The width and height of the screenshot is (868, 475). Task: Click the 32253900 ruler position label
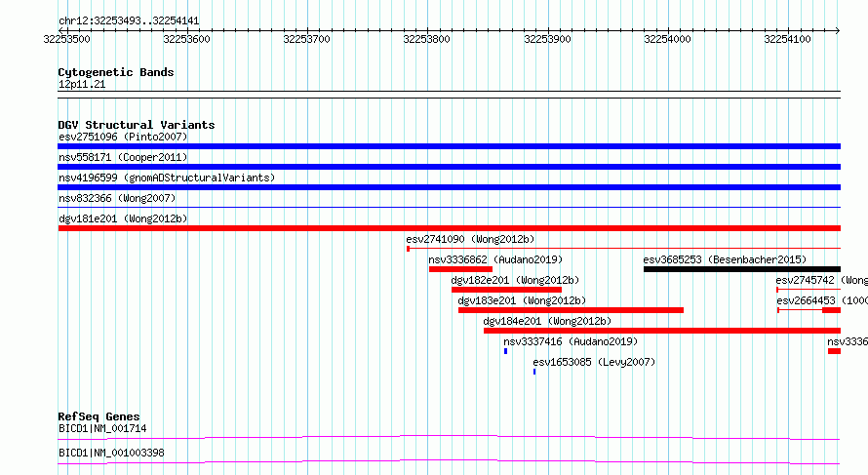click(547, 39)
